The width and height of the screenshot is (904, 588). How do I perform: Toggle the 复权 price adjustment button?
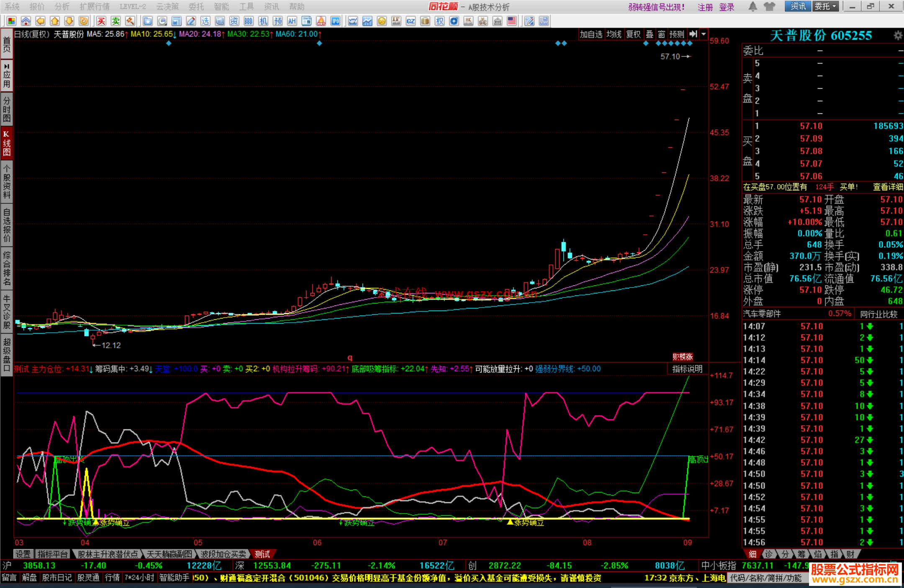[633, 34]
